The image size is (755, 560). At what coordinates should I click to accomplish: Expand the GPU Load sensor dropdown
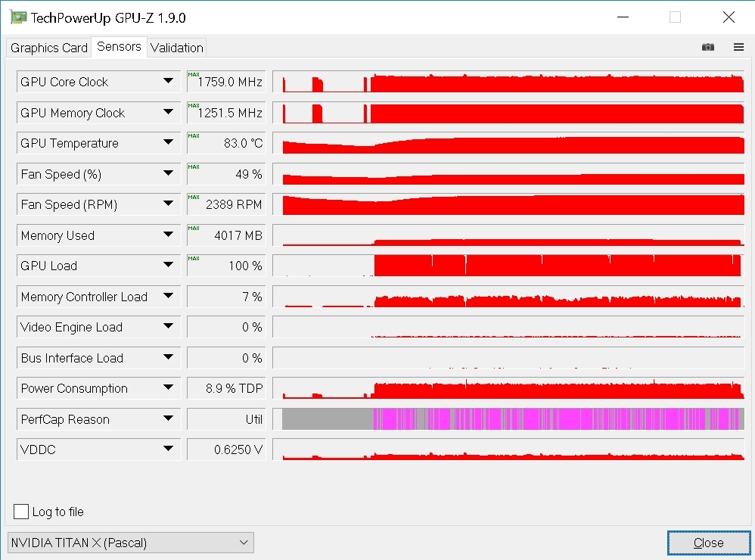(x=168, y=265)
